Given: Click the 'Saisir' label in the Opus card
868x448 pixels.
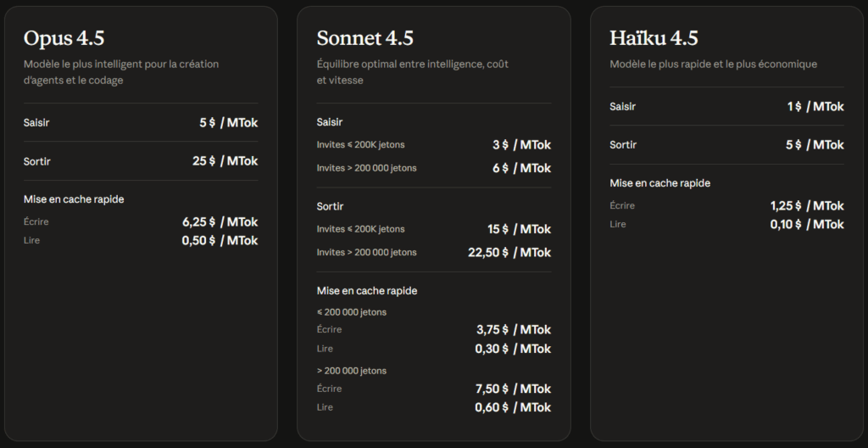Looking at the screenshot, I should (36, 122).
